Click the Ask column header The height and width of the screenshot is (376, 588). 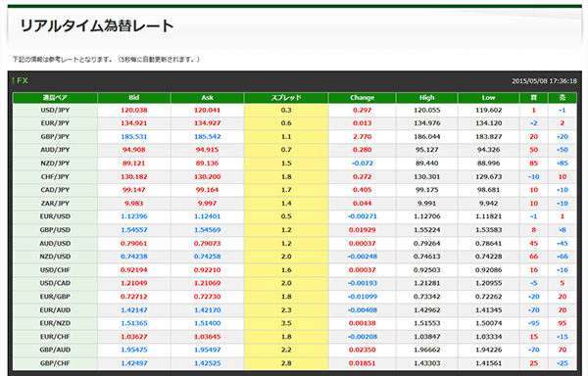(x=208, y=98)
